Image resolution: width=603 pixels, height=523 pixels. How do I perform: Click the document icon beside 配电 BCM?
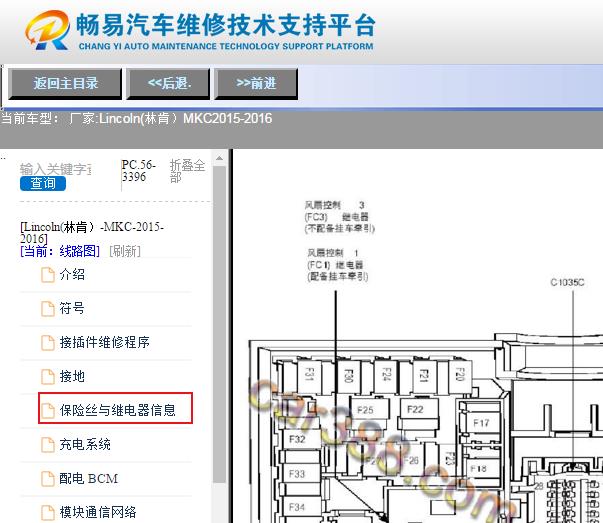pos(48,478)
